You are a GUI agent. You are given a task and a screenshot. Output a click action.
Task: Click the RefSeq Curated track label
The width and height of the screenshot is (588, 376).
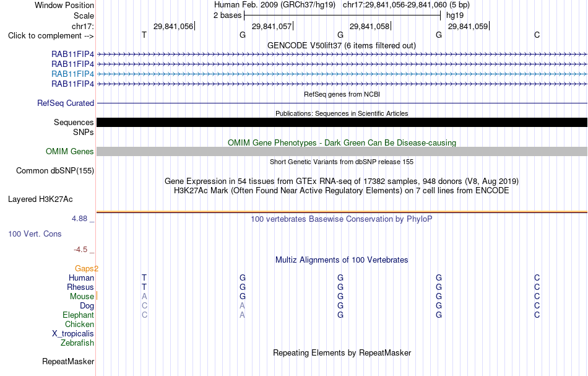click(x=66, y=103)
